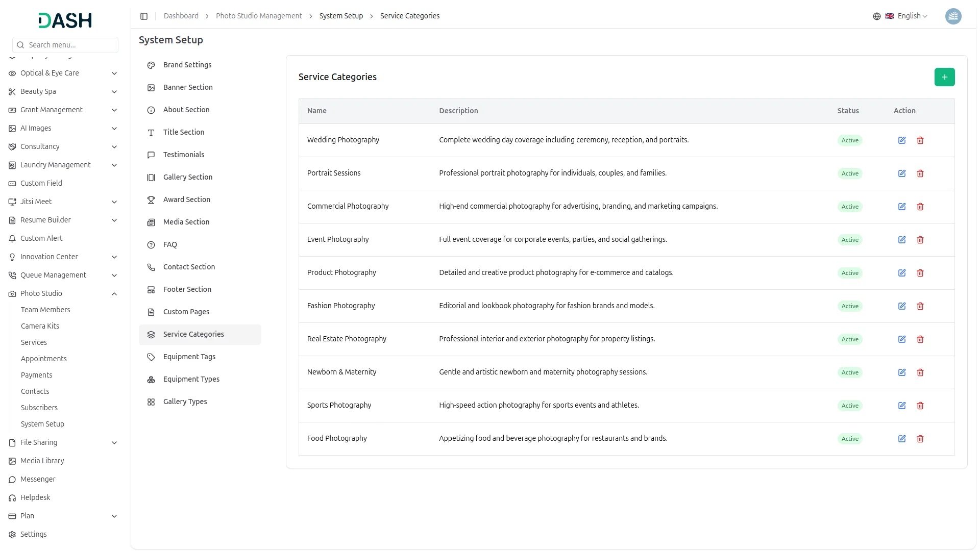The width and height of the screenshot is (980, 551).
Task: Click the green plus button to add category
Action: tap(944, 77)
